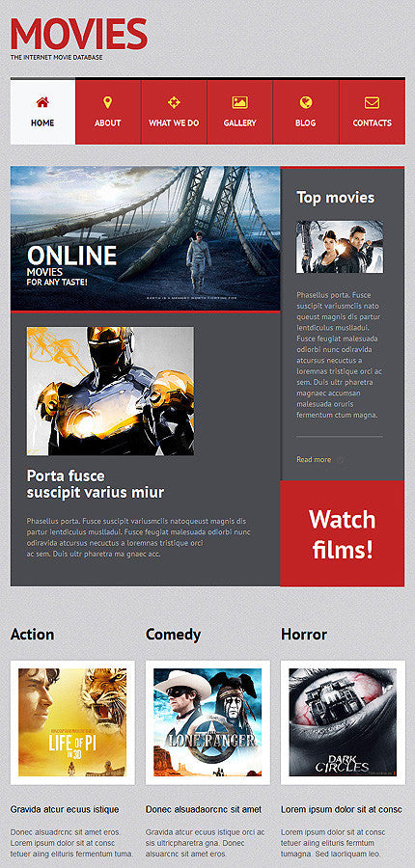The width and height of the screenshot is (415, 868).
Task: Click the Phasellus porta paragraph under Porta fusce
Action: (x=139, y=537)
